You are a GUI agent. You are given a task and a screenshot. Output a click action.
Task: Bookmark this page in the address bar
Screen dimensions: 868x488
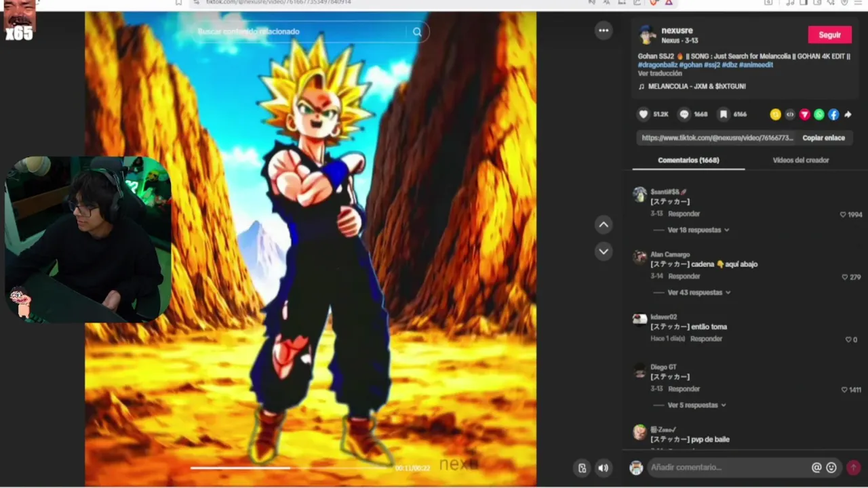pos(178,3)
